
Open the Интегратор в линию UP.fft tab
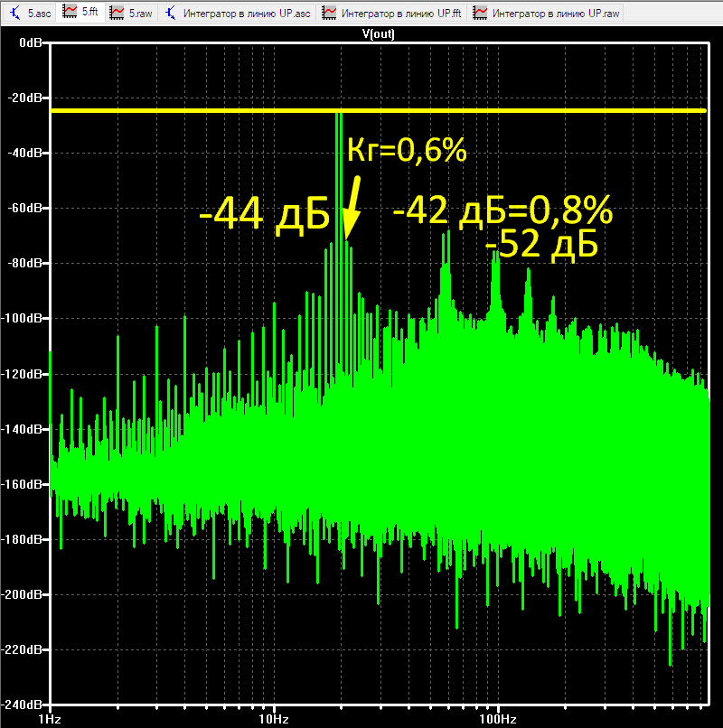pyautogui.click(x=392, y=13)
